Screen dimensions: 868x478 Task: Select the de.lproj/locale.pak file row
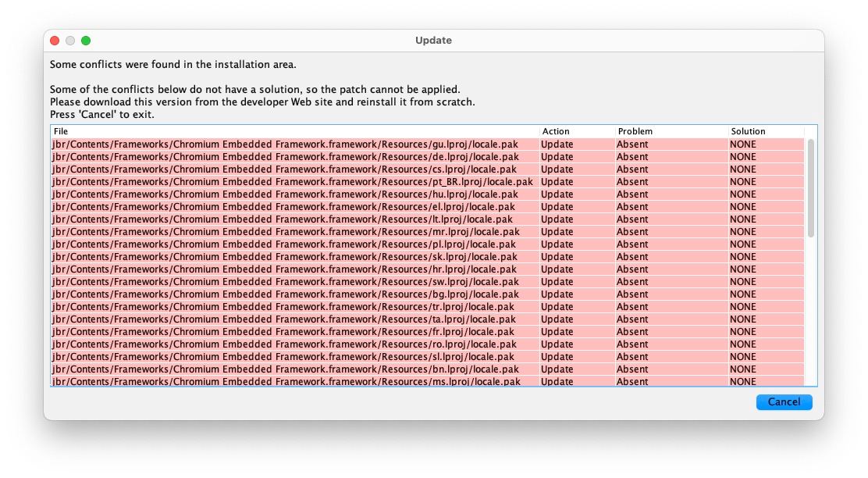point(427,157)
